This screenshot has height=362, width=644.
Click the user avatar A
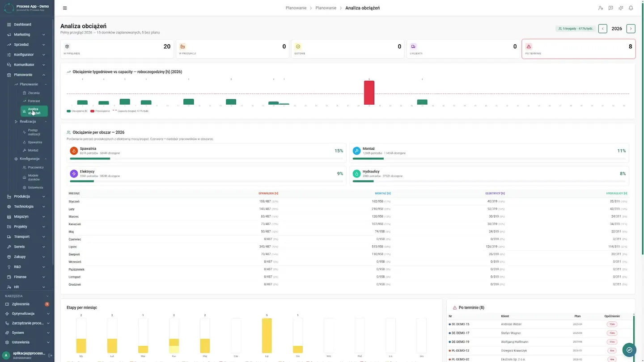point(6,355)
